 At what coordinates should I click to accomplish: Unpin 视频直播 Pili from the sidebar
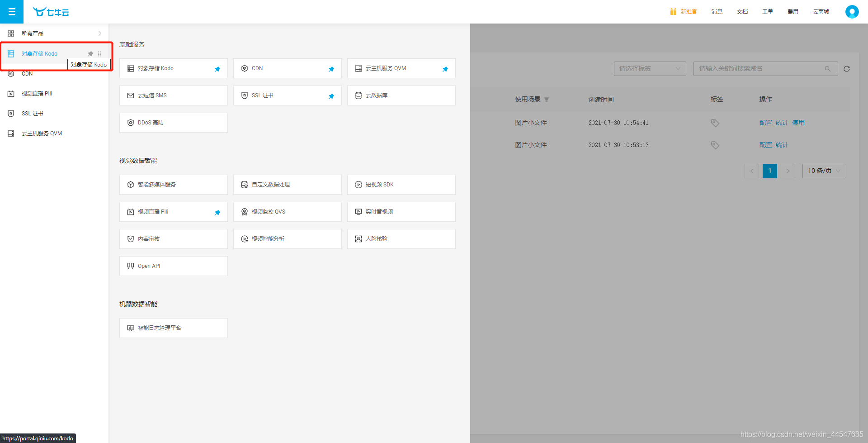(217, 212)
